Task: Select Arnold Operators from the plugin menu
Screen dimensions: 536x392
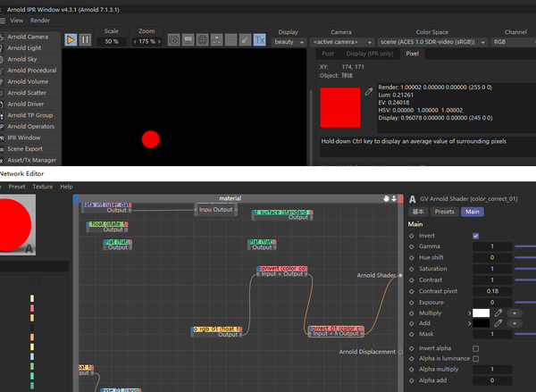Action: click(x=30, y=127)
